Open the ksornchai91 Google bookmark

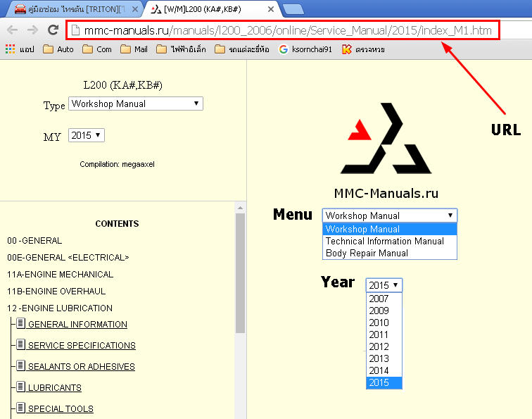(x=305, y=49)
